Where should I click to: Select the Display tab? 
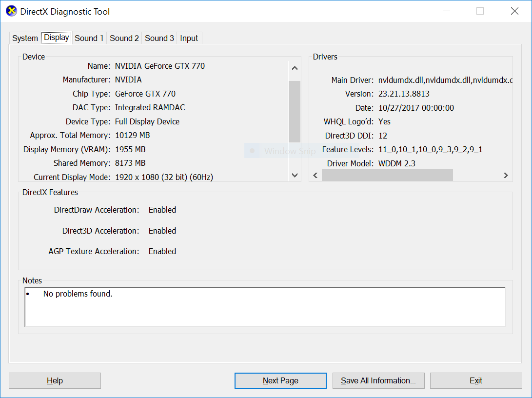(x=57, y=38)
